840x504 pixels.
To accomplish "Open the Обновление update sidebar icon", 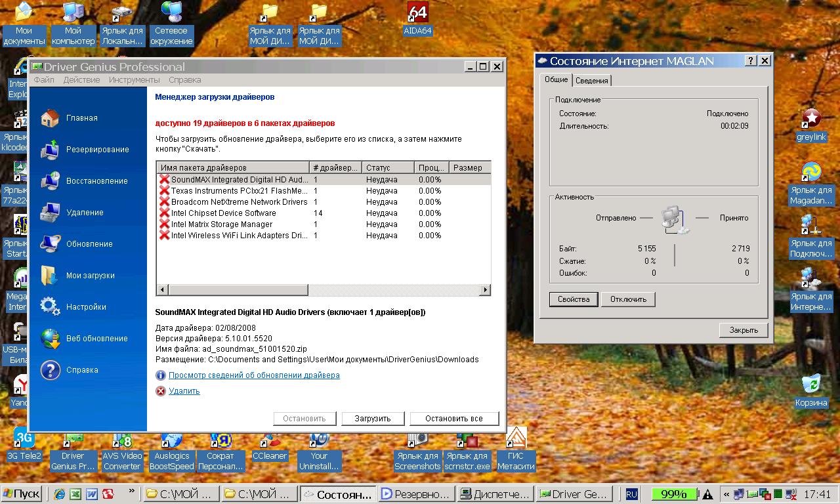I will (51, 244).
